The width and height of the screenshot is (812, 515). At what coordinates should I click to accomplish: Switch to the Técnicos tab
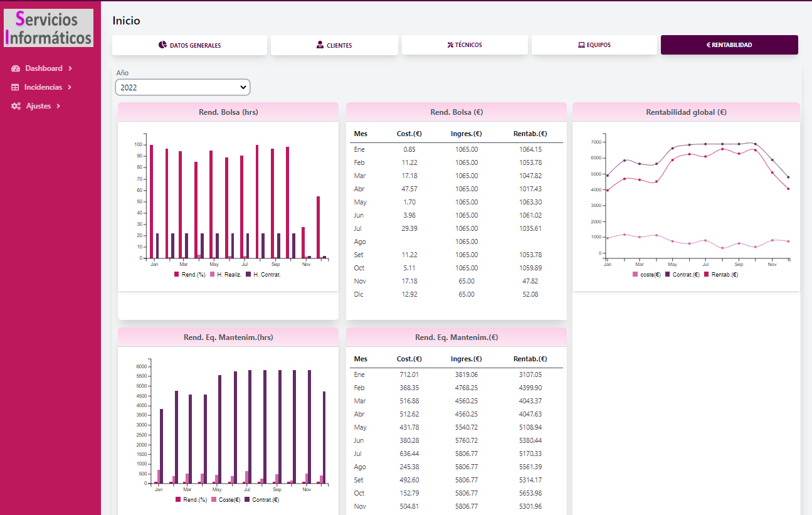465,45
